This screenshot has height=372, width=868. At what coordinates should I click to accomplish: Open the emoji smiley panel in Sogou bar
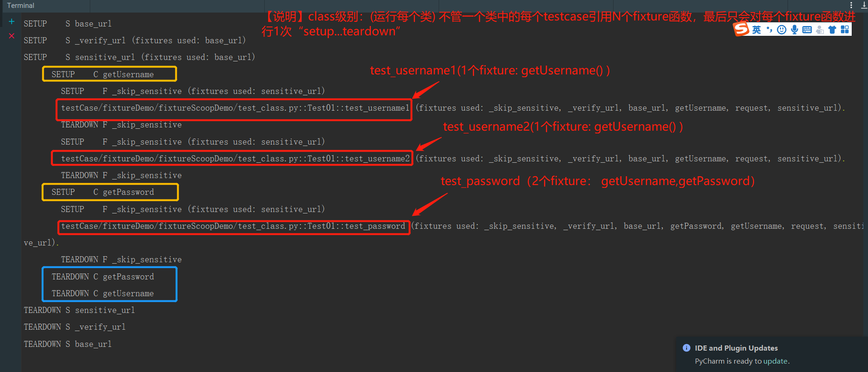782,30
